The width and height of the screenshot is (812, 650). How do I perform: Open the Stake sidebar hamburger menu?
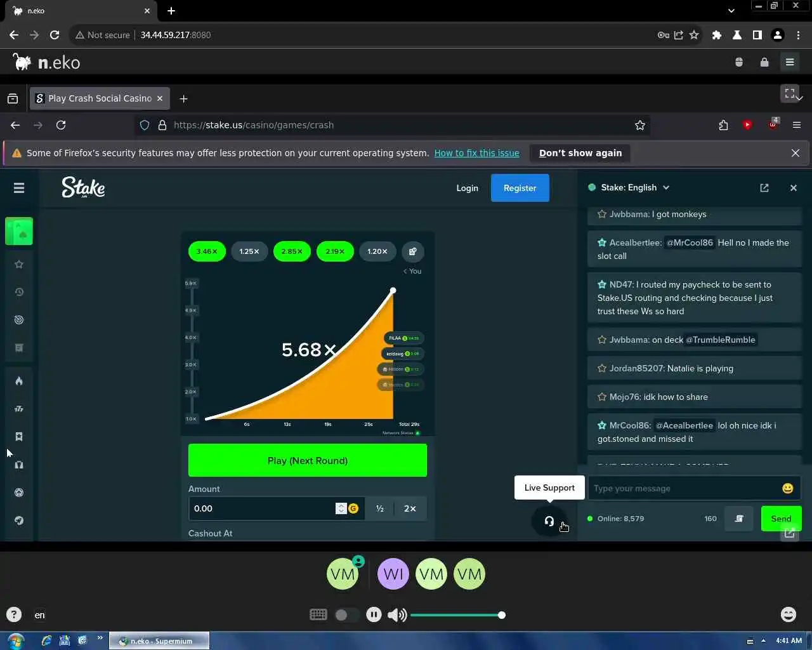coord(19,188)
